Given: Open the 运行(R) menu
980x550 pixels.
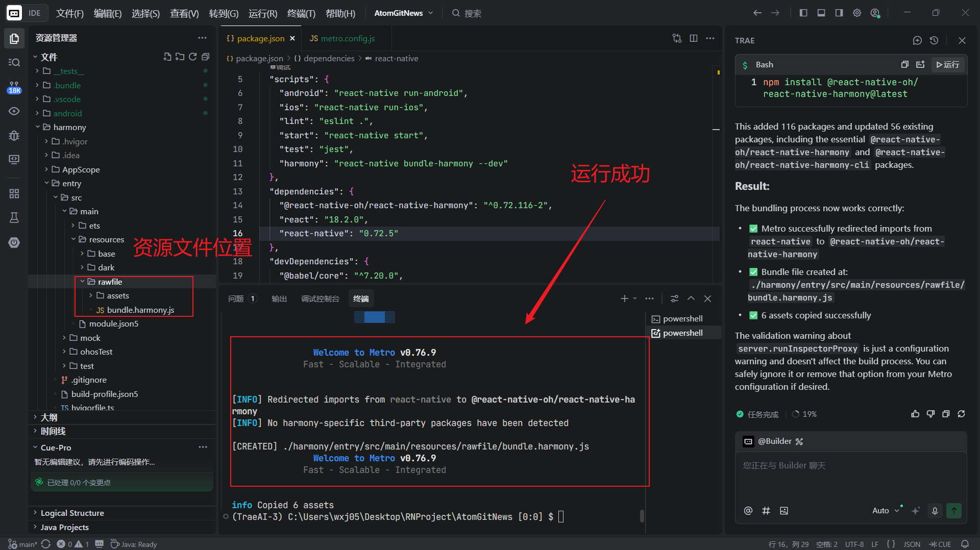Looking at the screenshot, I should pyautogui.click(x=263, y=13).
